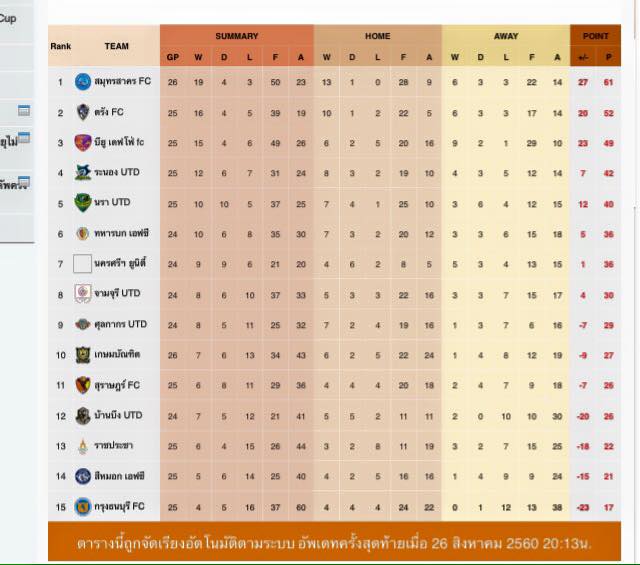Click the สีหมอก เอฟซี blue logo
Viewport: 640px width, 565px height.
(x=83, y=476)
